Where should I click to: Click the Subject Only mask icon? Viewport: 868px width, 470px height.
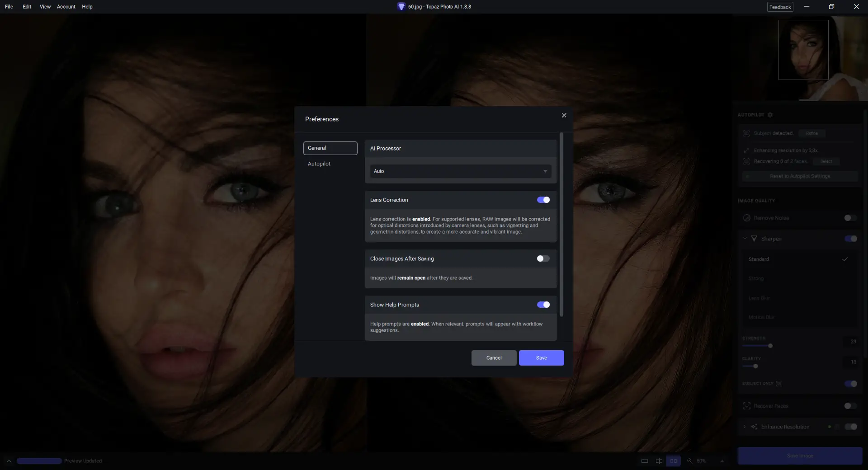(x=778, y=384)
